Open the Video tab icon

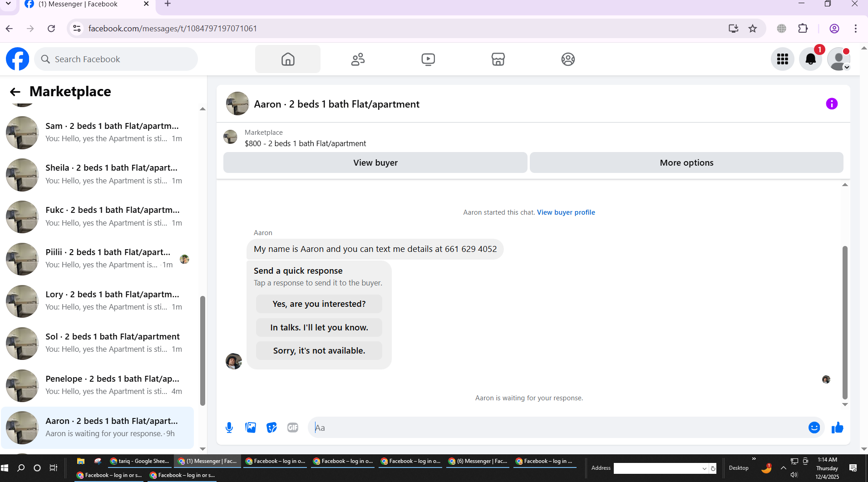click(x=428, y=59)
